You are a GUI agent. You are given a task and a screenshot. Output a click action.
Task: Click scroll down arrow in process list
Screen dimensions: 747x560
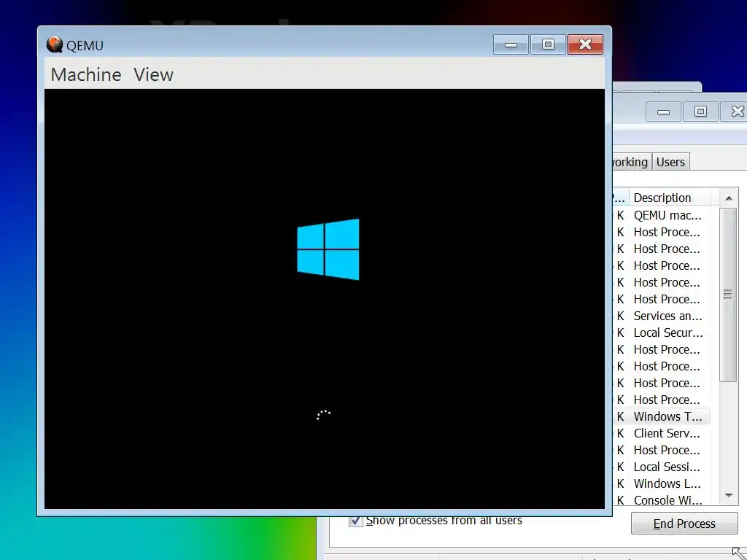pyautogui.click(x=729, y=496)
